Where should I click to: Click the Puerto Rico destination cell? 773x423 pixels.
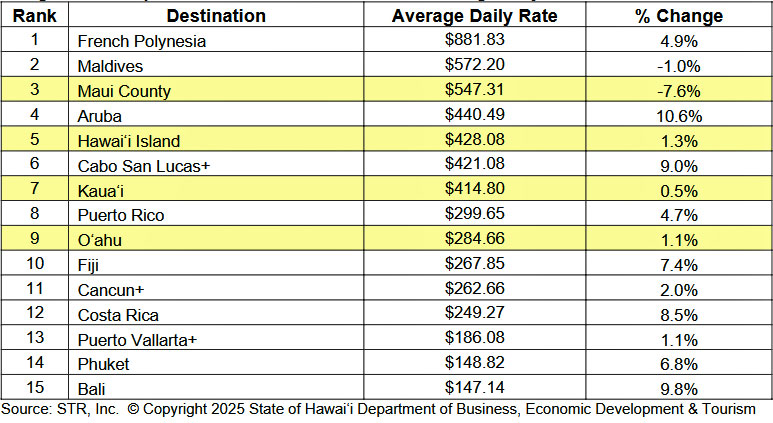pos(120,214)
